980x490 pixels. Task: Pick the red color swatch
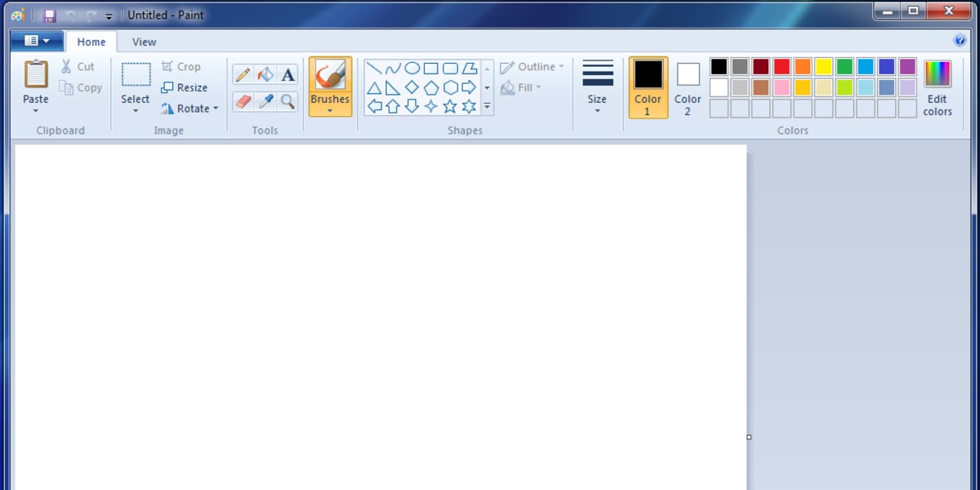(x=782, y=66)
